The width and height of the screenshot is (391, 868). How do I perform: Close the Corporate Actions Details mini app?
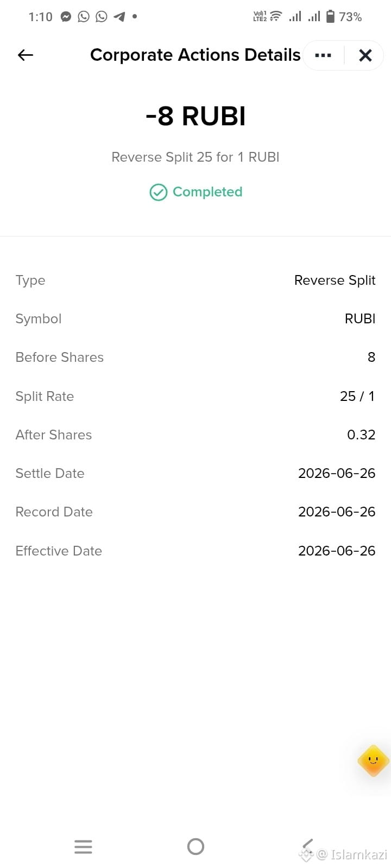(x=365, y=55)
